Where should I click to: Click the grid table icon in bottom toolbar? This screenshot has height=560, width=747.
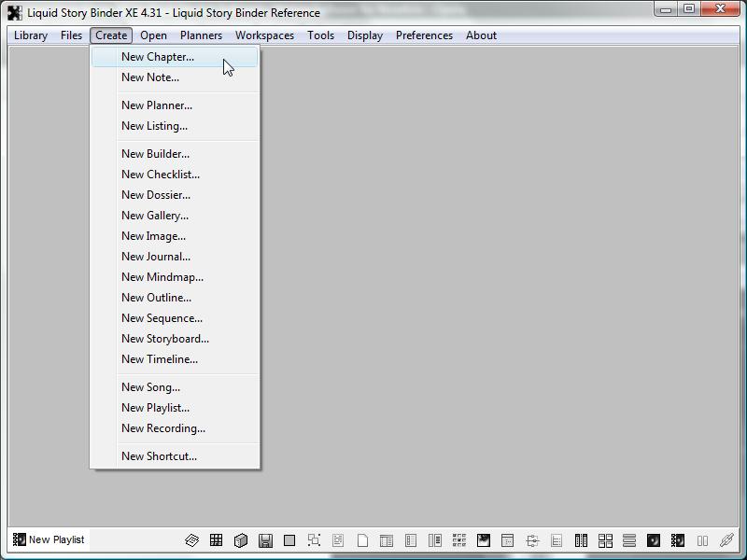(x=216, y=540)
